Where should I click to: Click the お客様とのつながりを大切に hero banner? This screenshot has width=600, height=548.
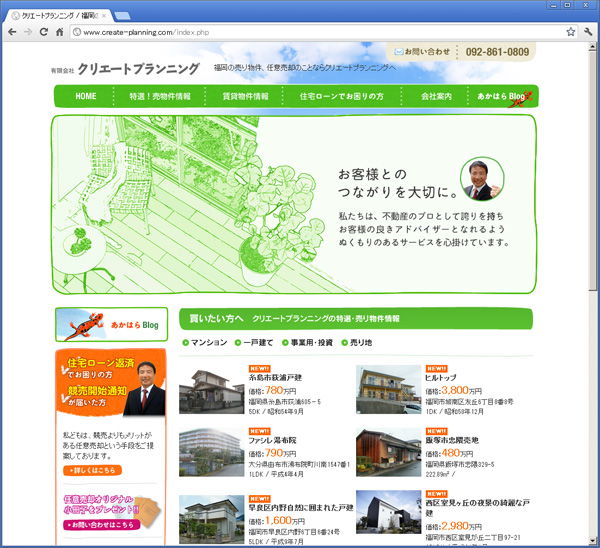point(294,204)
